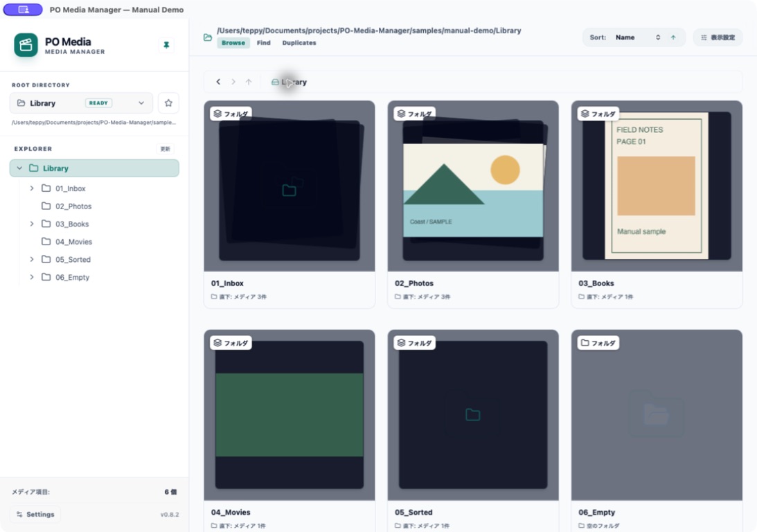Select Library in the Explorer tree
Image resolution: width=757 pixels, height=532 pixels.
click(x=94, y=168)
